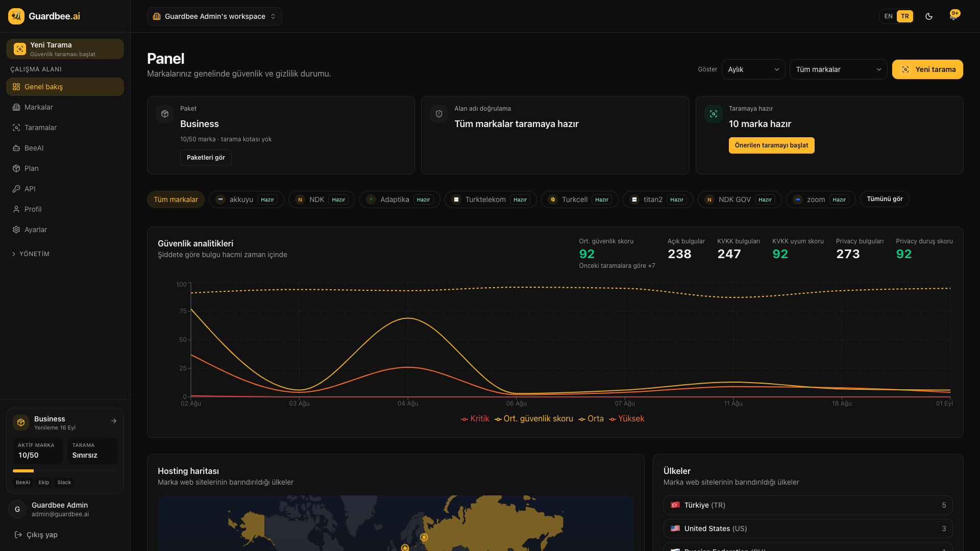Click the API key icon
Viewport: 980px width, 551px height.
16,189
